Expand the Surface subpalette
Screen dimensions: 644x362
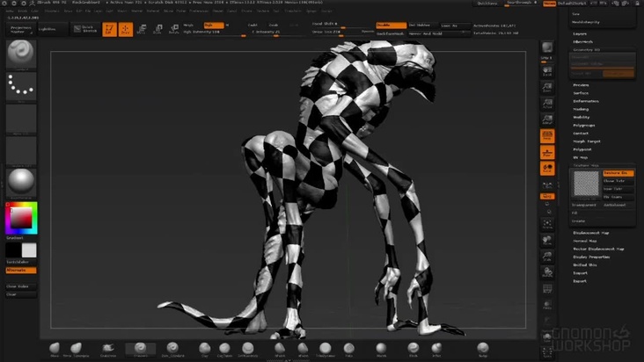point(582,93)
